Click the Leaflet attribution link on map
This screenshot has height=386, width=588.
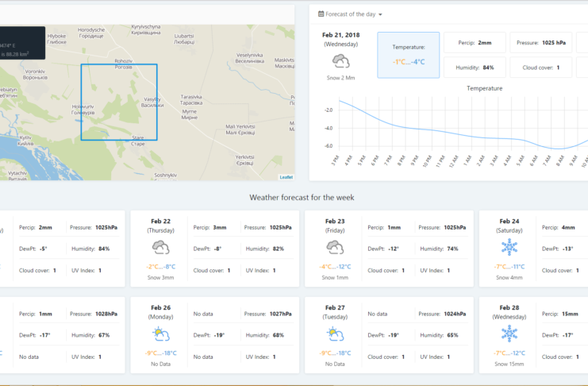286,177
